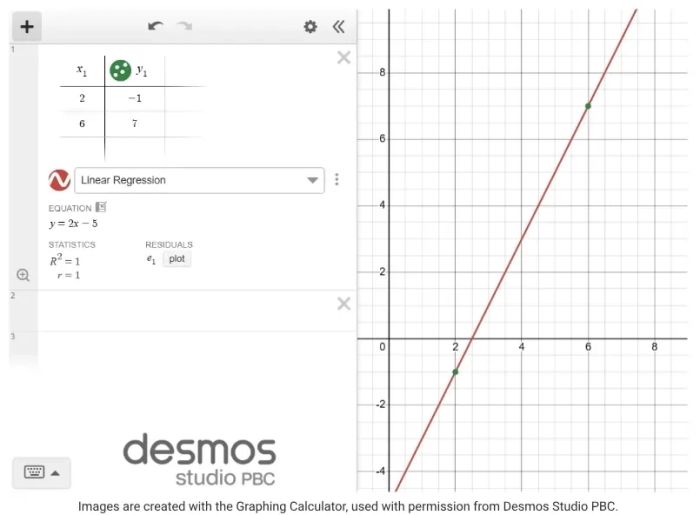The width and height of the screenshot is (700, 515).
Task: Open regression options three-dot menu
Action: tap(337, 179)
